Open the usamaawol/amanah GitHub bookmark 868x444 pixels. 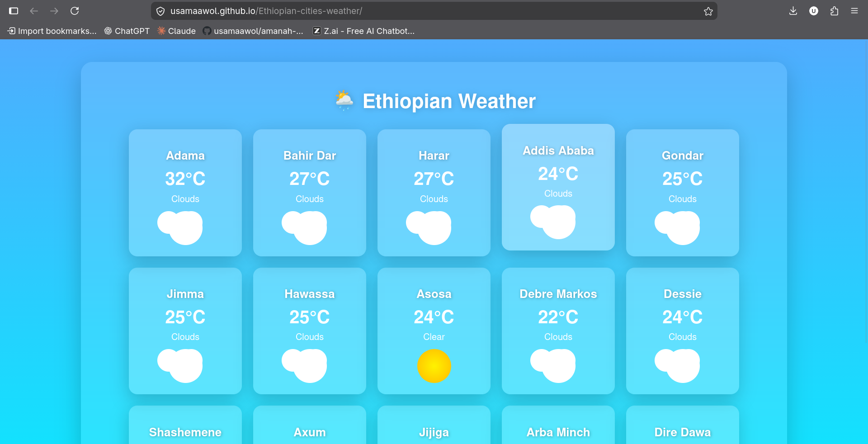[x=253, y=31]
